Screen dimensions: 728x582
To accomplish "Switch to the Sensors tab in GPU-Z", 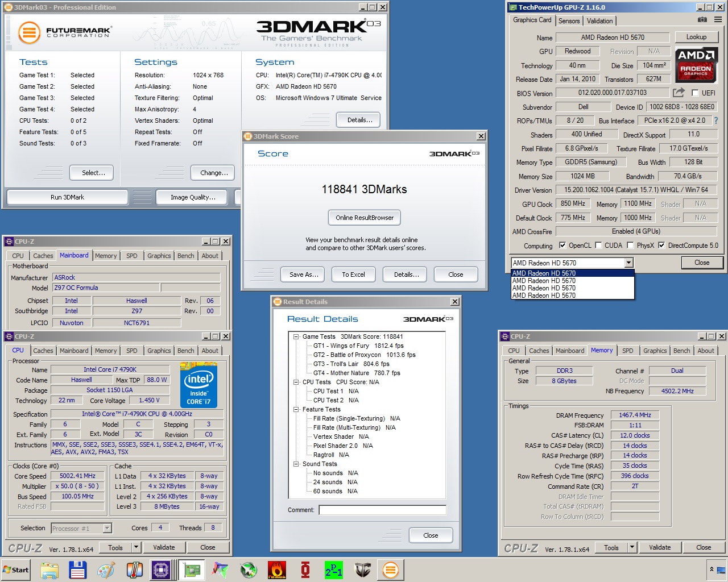I will click(x=569, y=20).
